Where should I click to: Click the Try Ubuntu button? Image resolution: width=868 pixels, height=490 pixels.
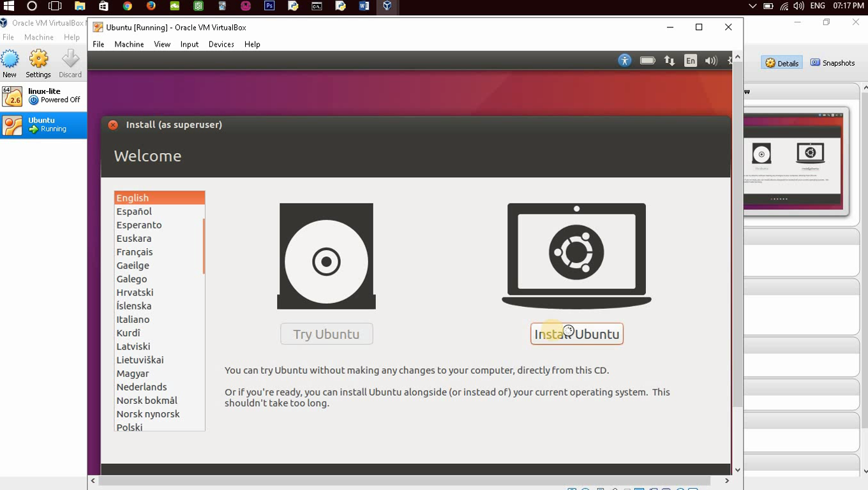326,333
